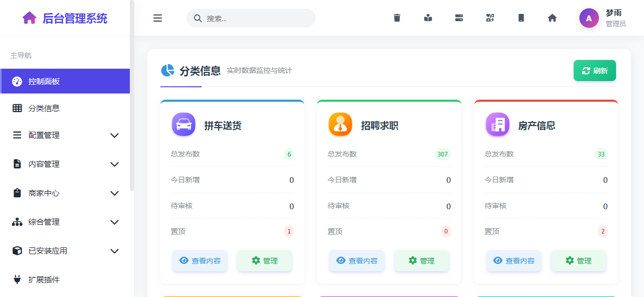Click 置顶 count badge 2 on 房产信息
Screen dimensions: 644x297
[603, 231]
